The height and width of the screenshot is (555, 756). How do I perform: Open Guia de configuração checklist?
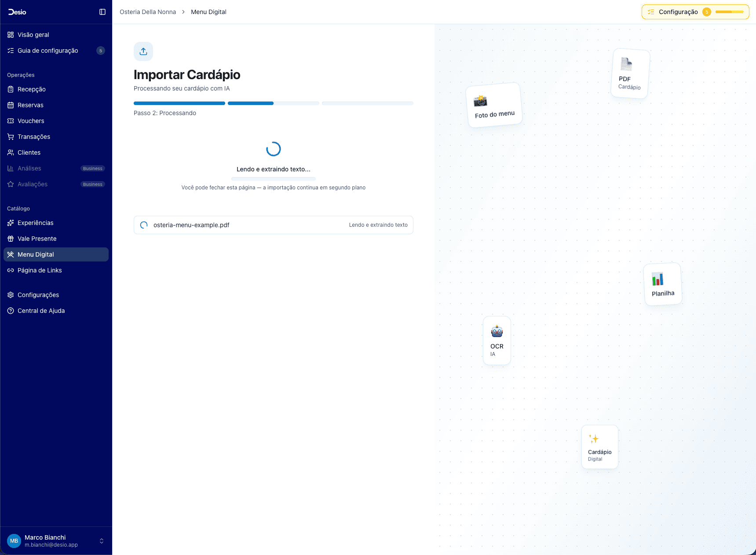tap(47, 51)
